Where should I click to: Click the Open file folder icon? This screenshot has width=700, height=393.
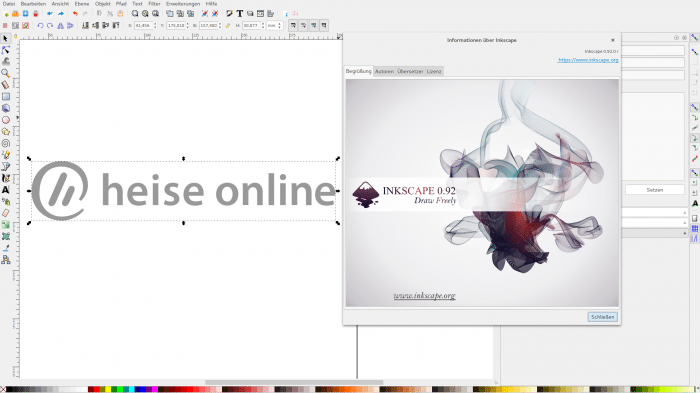15,14
